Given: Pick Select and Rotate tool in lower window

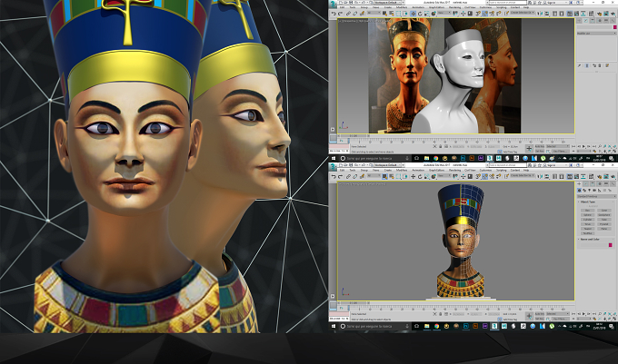Looking at the screenshot, I should click(x=420, y=176).
